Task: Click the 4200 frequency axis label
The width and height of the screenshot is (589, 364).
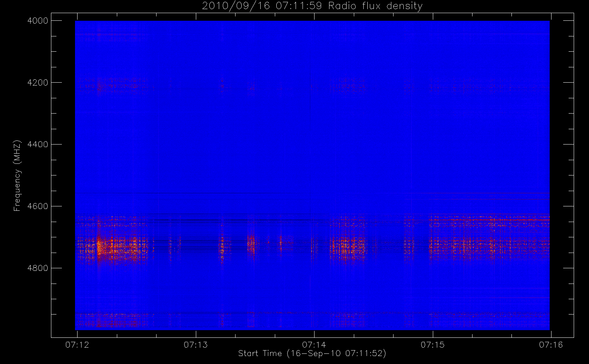Action: [38, 83]
